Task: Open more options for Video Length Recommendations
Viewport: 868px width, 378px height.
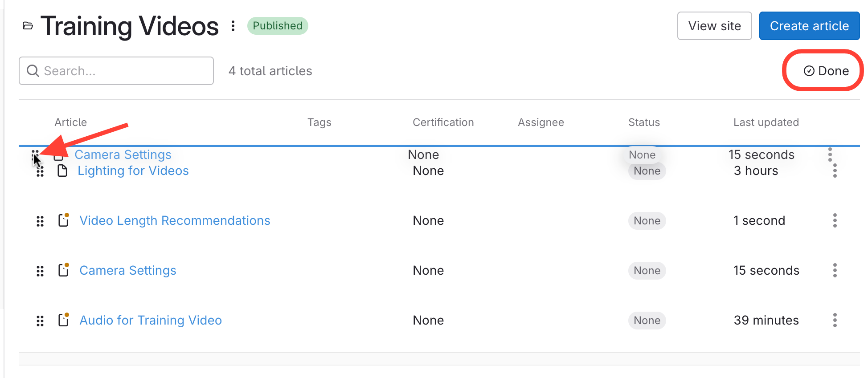Action: 835,220
